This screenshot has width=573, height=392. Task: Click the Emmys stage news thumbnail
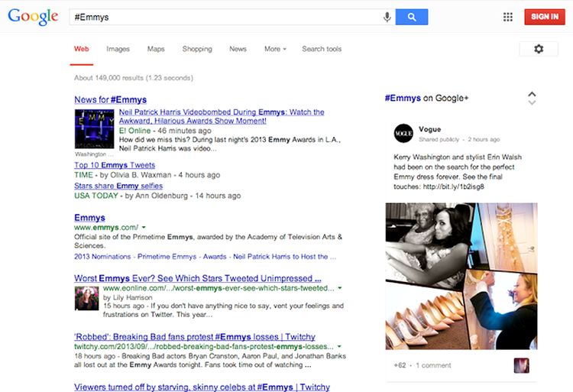tap(94, 129)
